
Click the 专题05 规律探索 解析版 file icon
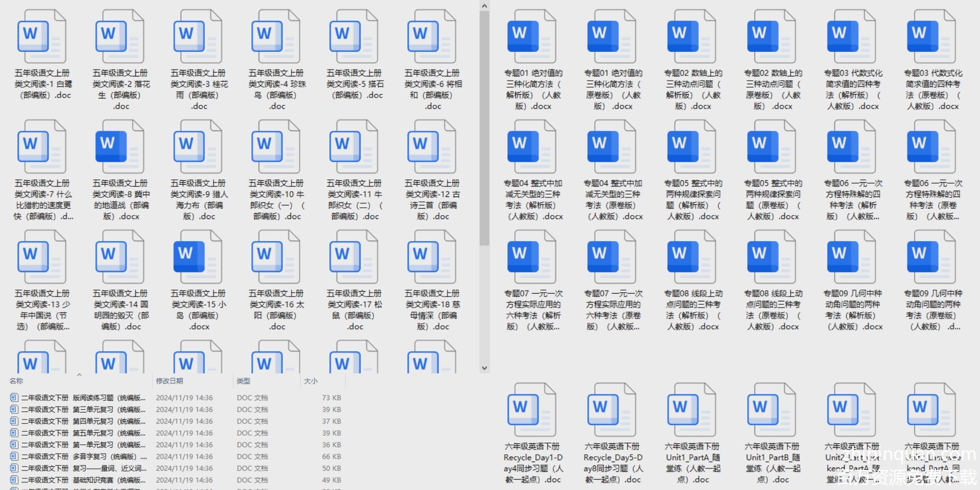click(x=692, y=147)
